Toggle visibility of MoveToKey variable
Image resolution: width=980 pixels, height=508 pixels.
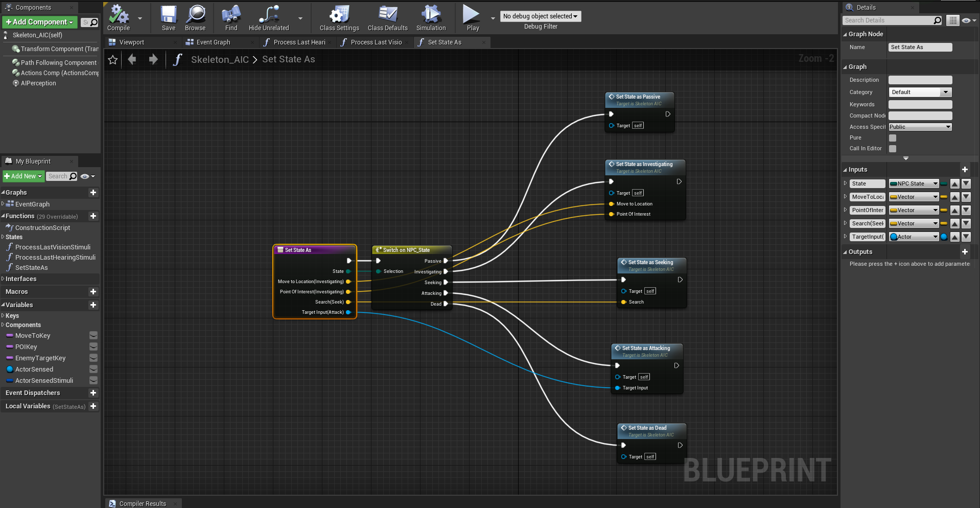click(x=94, y=336)
